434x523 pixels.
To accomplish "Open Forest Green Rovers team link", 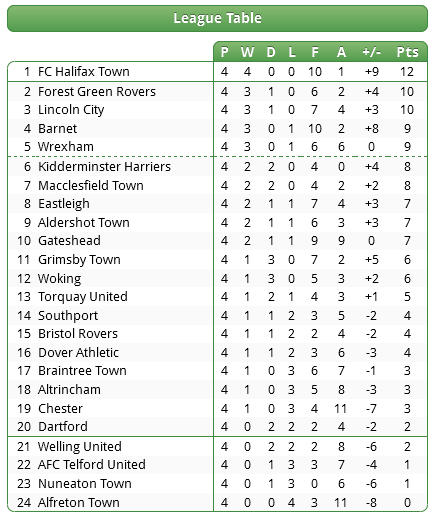I will tap(97, 91).
